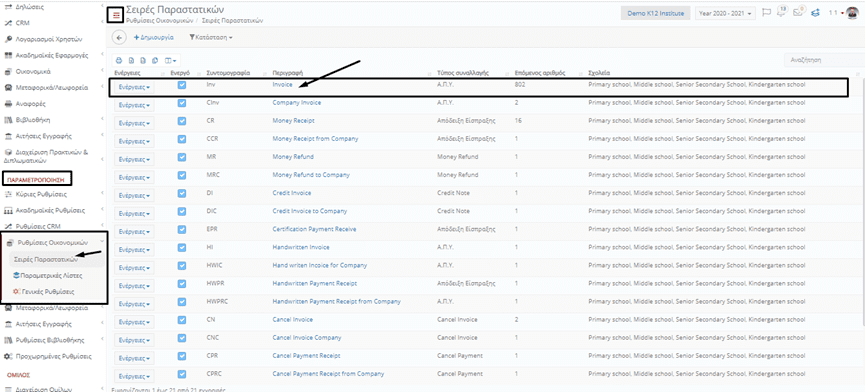This screenshot has height=392, width=865.
Task: Open Οικονομικά sidebar item
Action: pyautogui.click(x=33, y=71)
